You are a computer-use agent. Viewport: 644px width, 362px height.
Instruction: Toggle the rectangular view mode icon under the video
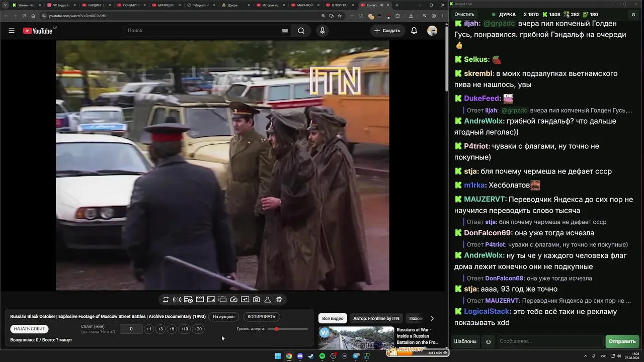[x=211, y=299]
